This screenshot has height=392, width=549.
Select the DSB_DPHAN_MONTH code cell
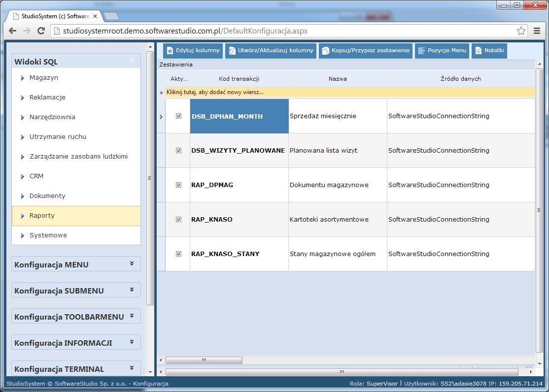(240, 116)
